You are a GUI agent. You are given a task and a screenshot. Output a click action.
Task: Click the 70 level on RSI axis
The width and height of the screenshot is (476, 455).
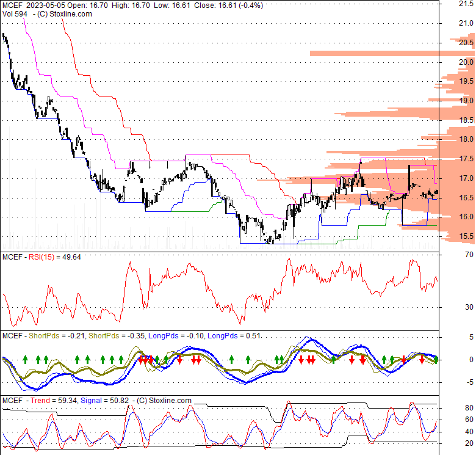469,255
